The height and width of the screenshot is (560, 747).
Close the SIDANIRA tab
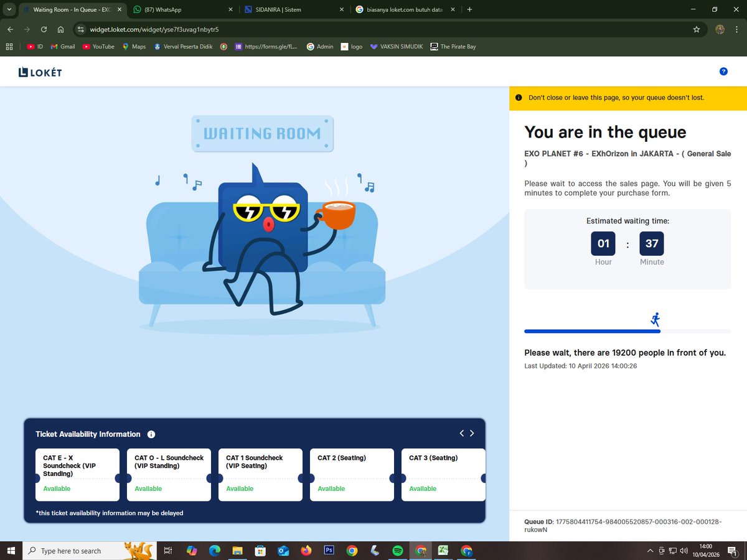click(342, 9)
